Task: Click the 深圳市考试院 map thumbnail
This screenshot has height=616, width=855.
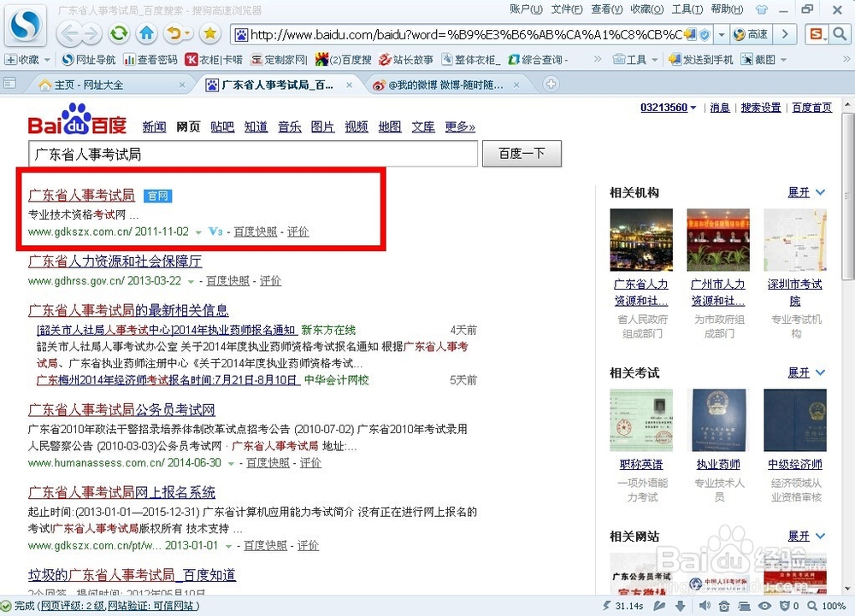Action: coord(795,239)
